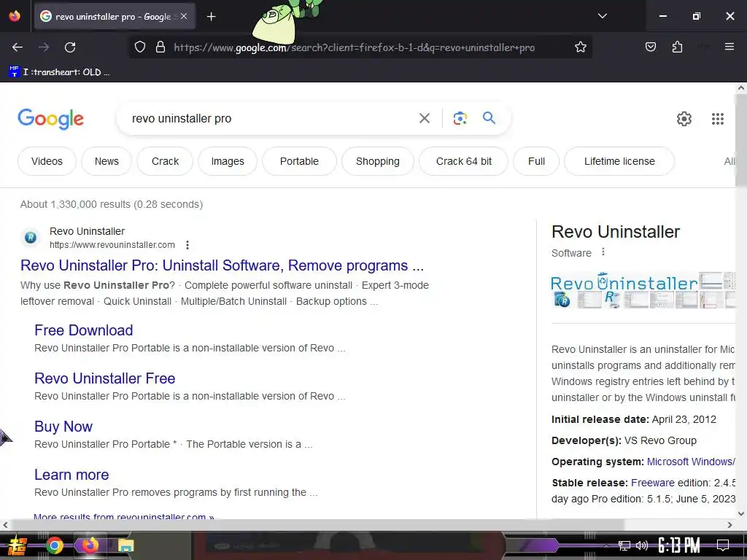This screenshot has width=747, height=560.
Task: Open the Microsoft Windows link
Action: (690, 462)
